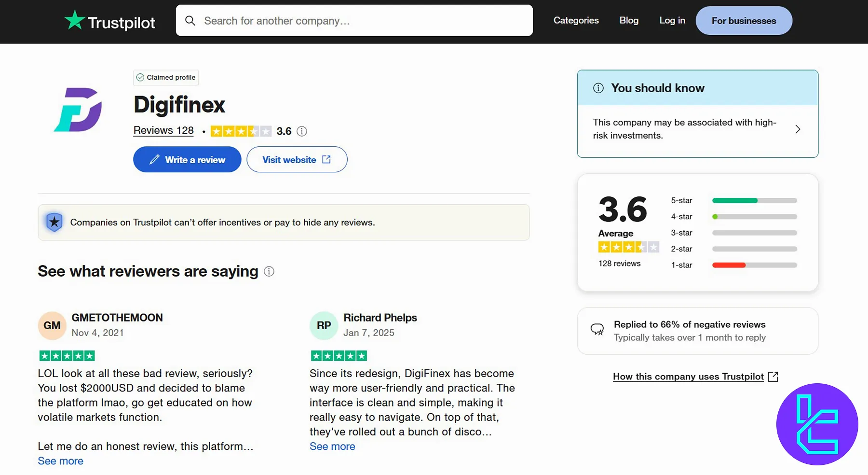Click Replied to 66% of negative reviews
The height and width of the screenshot is (475, 868).
[x=690, y=324]
